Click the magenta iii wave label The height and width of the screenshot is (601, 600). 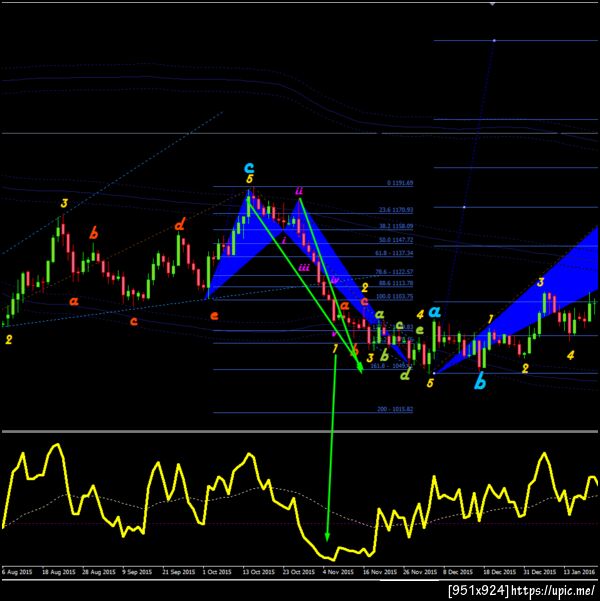[x=304, y=267]
